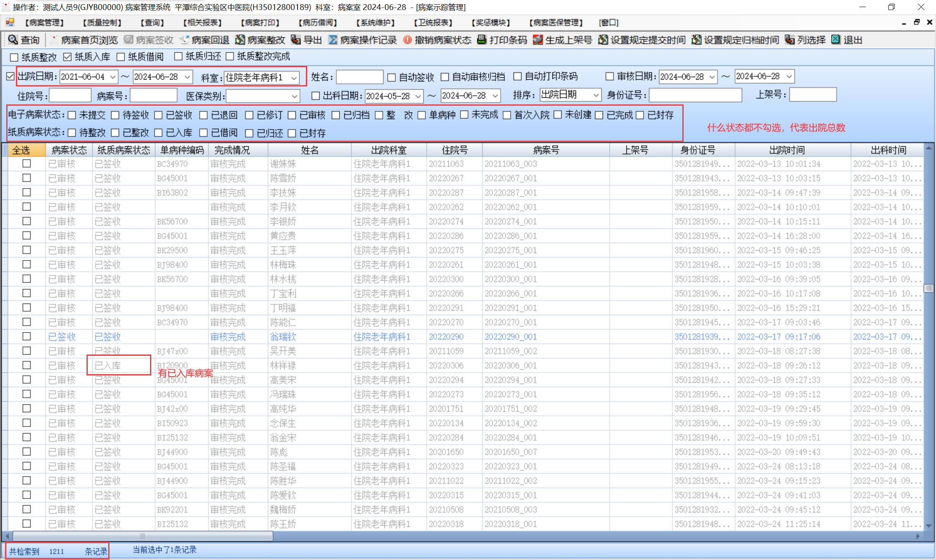Check the 已归档 status checkbox
This screenshot has width=936, height=560.
(x=336, y=115)
